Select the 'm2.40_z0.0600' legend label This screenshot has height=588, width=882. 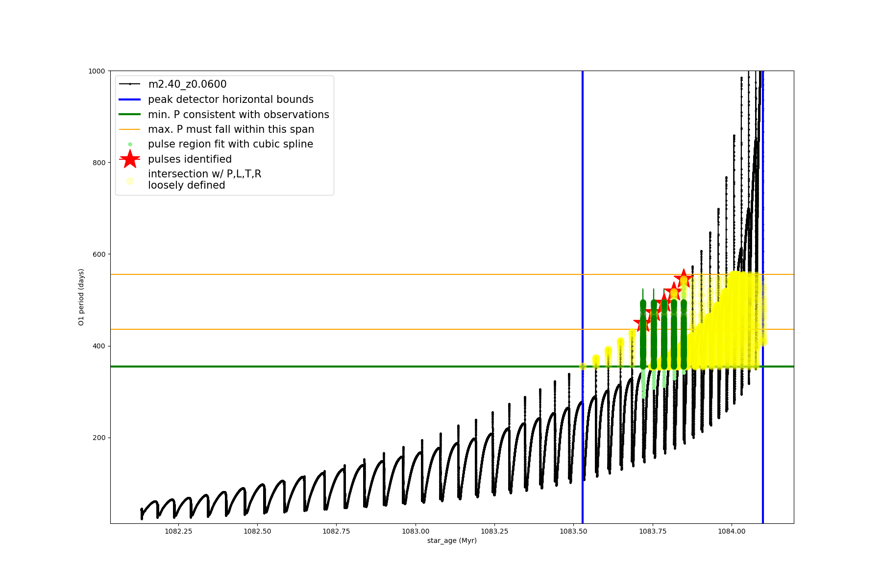pyautogui.click(x=187, y=84)
